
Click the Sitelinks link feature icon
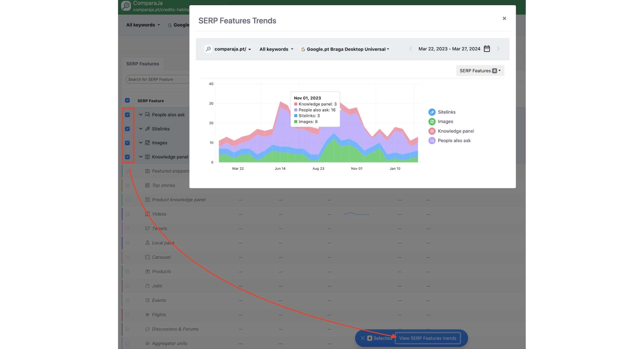click(x=147, y=129)
